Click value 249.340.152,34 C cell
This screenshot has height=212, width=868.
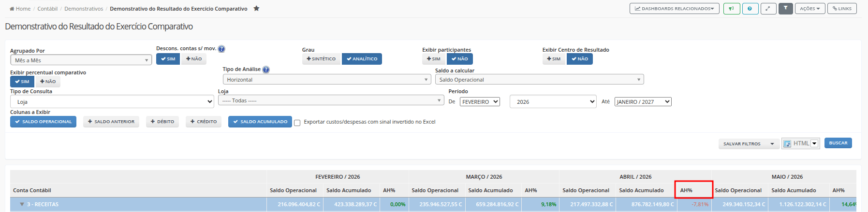744,204
